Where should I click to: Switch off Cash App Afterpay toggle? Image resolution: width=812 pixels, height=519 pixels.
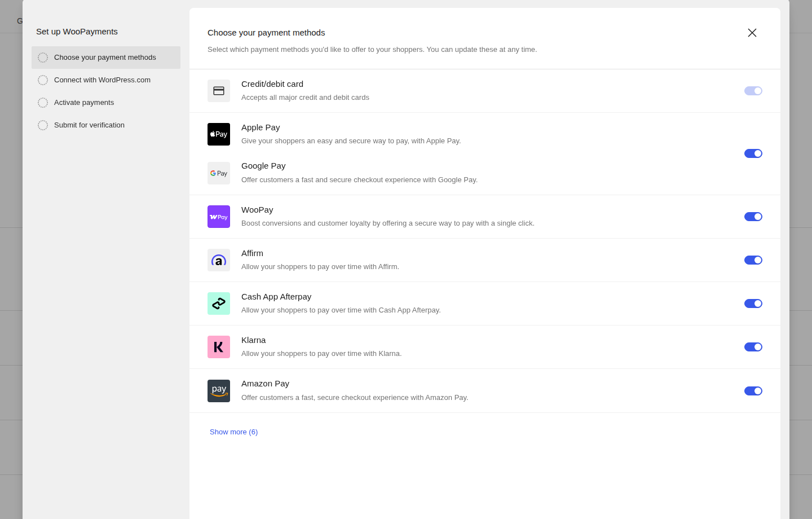[753, 304]
